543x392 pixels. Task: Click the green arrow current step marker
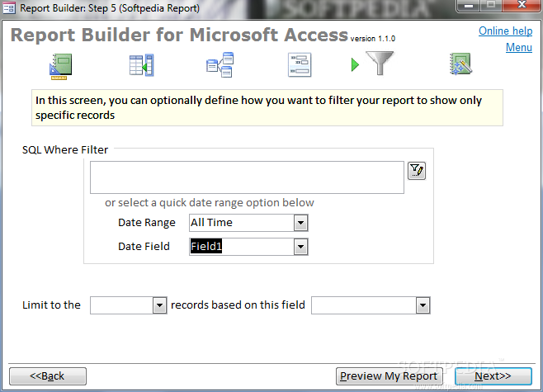coord(355,64)
